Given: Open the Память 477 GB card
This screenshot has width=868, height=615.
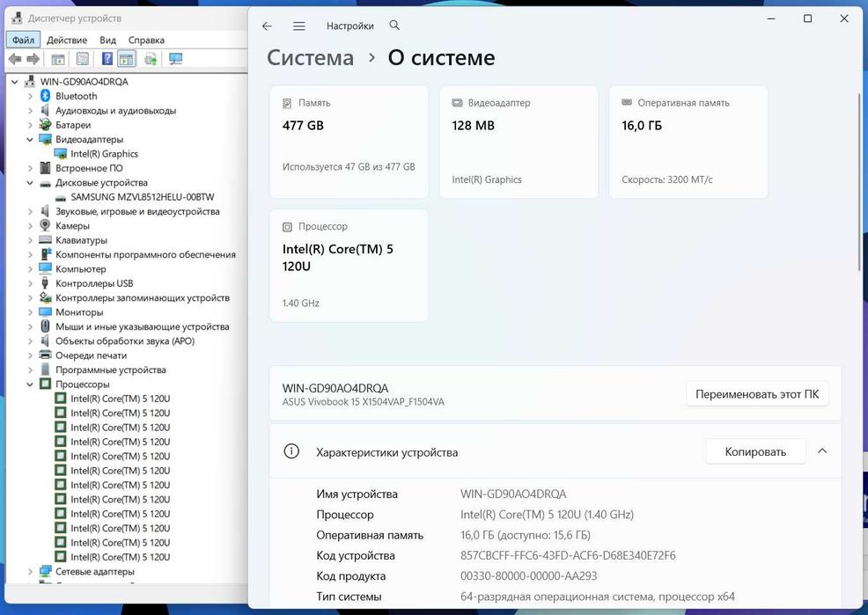Looking at the screenshot, I should coord(349,142).
